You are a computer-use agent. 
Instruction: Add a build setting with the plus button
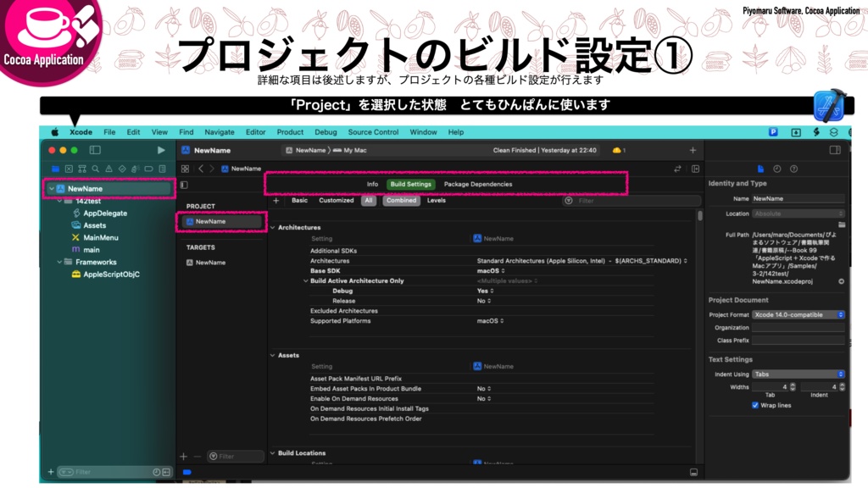[276, 201]
